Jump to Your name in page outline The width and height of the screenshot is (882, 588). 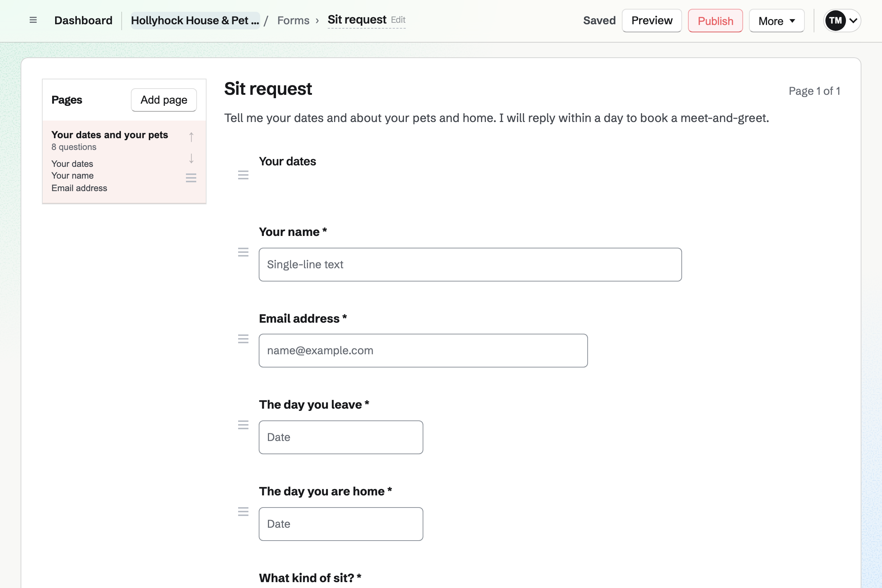tap(72, 176)
